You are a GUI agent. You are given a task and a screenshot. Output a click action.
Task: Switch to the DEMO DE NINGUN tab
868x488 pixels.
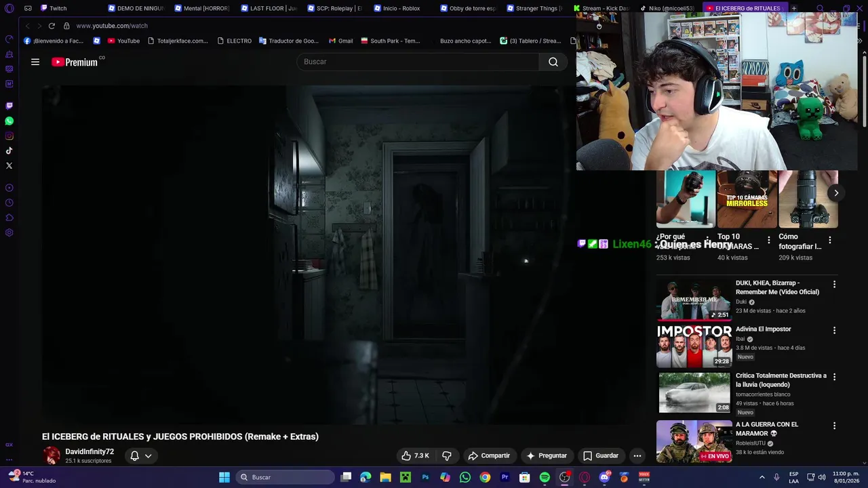click(136, 8)
